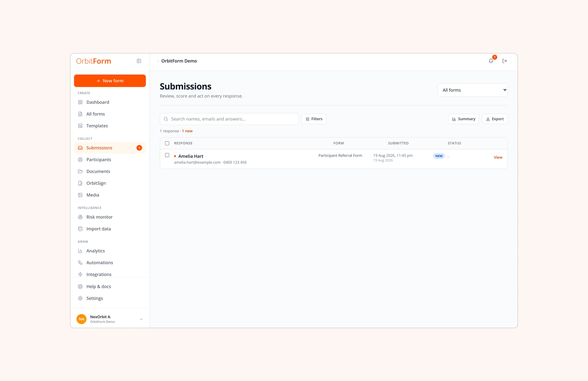Export the submissions
This screenshot has height=381, width=588.
coord(495,119)
